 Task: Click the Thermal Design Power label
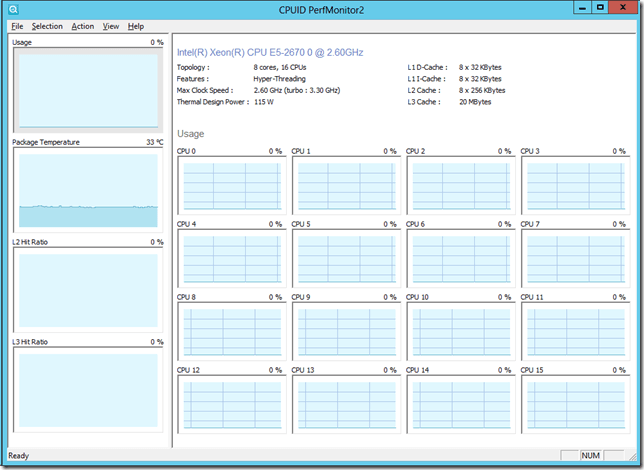(213, 102)
